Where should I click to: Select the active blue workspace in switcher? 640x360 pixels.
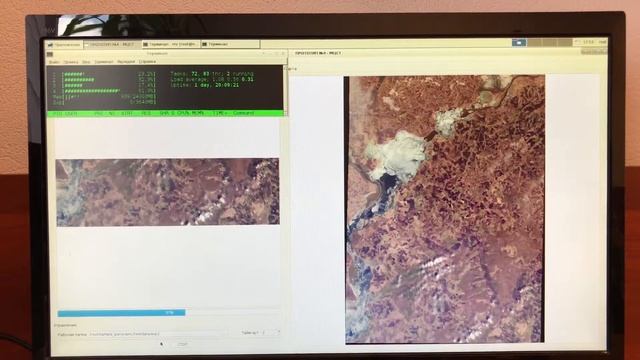tap(519, 42)
